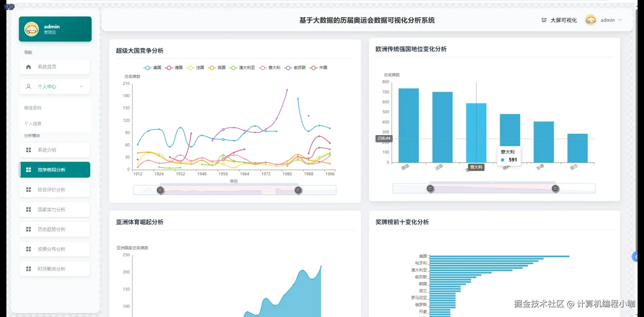Image resolution: width=644 pixels, height=317 pixels.
Task: Collapse the 个人中心 menu chevron
Action: pyautogui.click(x=81, y=87)
